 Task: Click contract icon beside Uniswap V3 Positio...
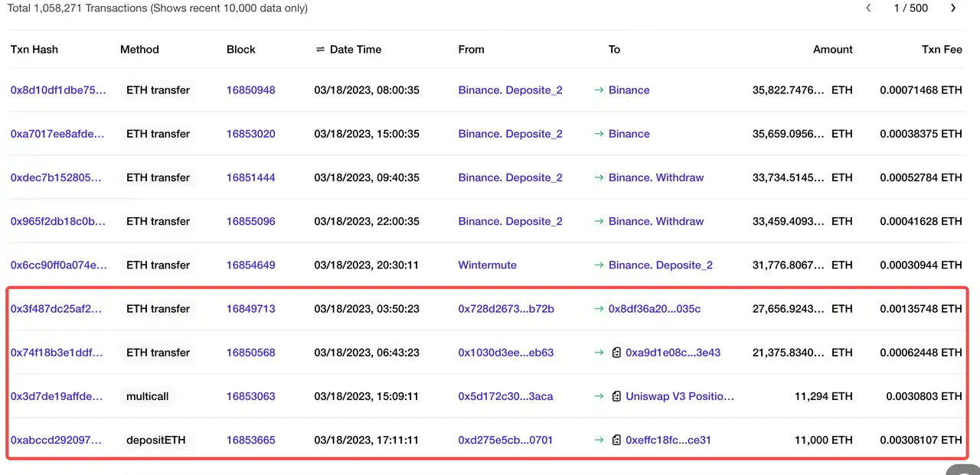(x=616, y=396)
